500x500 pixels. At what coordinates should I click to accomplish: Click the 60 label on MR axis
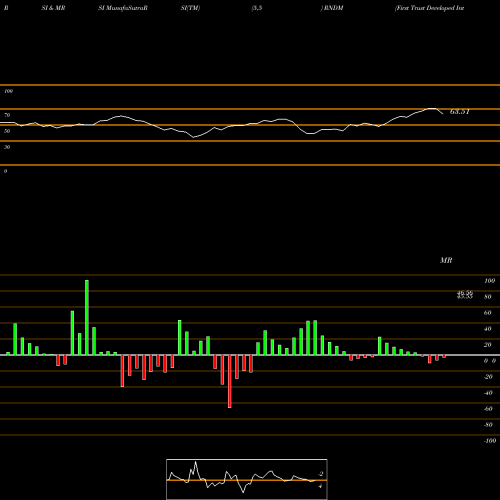point(488,313)
